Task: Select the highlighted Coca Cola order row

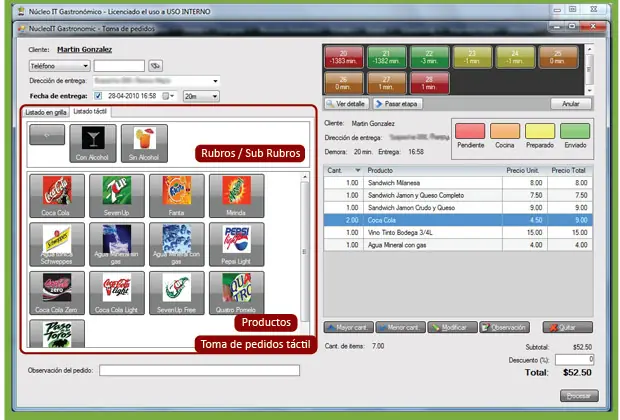Action: click(x=458, y=220)
